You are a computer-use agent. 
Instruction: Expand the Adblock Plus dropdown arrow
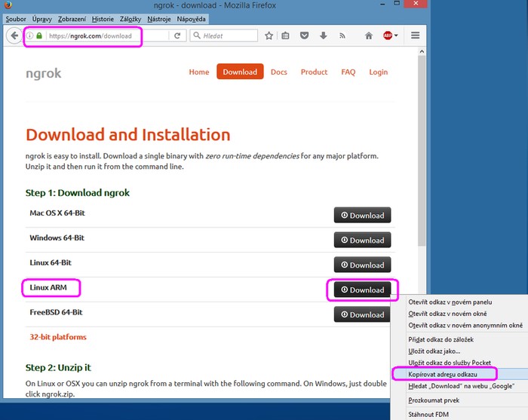[396, 35]
